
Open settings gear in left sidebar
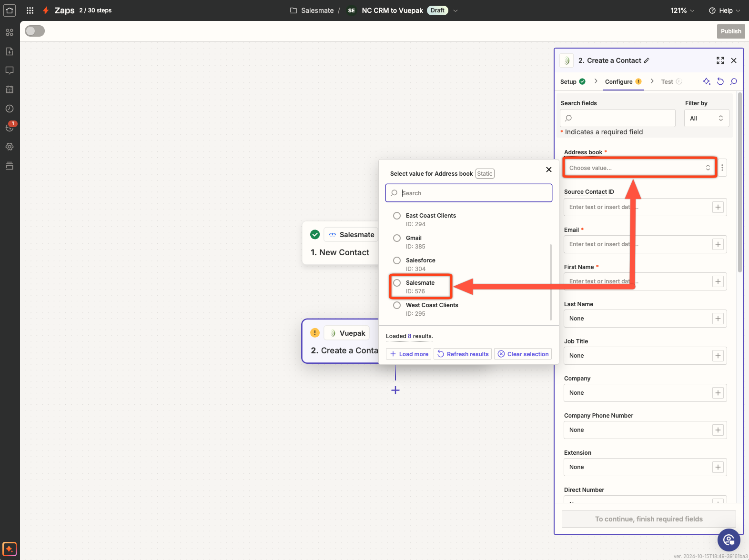click(x=10, y=147)
